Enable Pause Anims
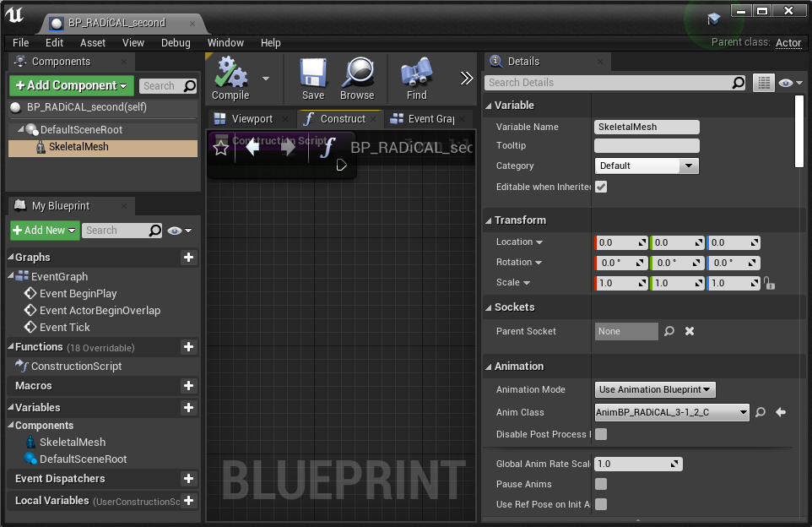812x527 pixels. tap(602, 484)
